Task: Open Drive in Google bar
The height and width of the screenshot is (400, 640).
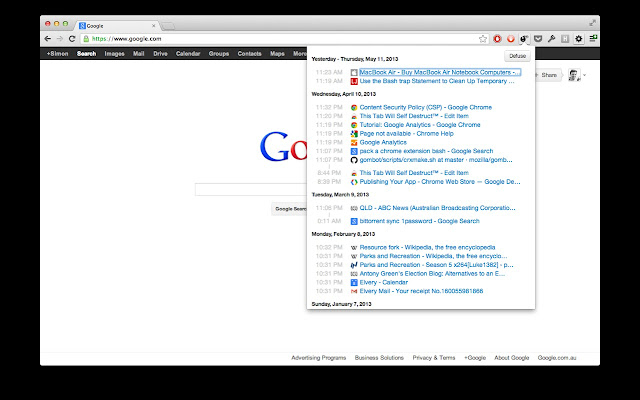Action: coord(160,53)
